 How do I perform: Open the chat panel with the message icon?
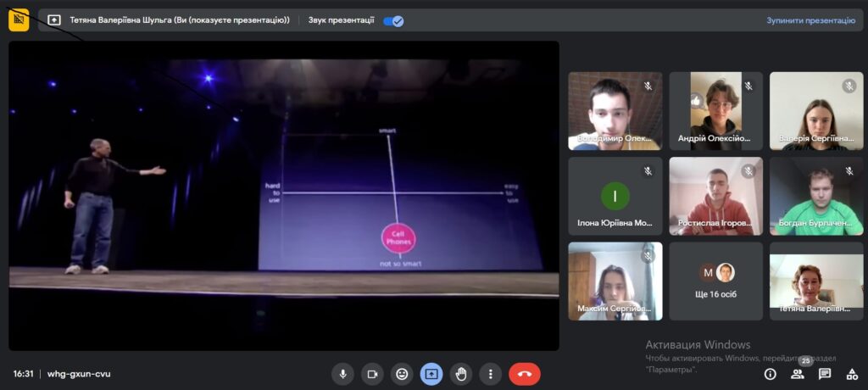825,375
